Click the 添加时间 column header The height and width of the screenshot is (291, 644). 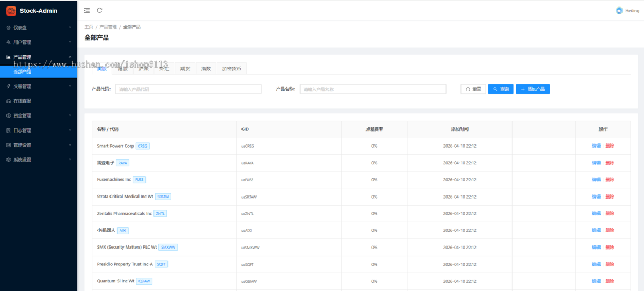point(459,129)
